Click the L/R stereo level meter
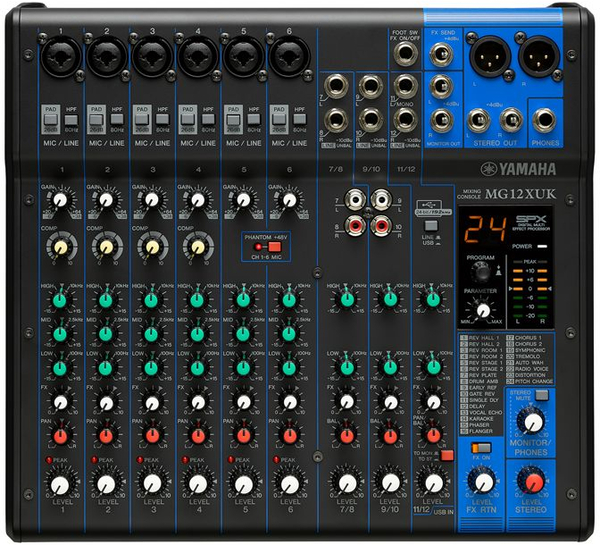 [530, 292]
